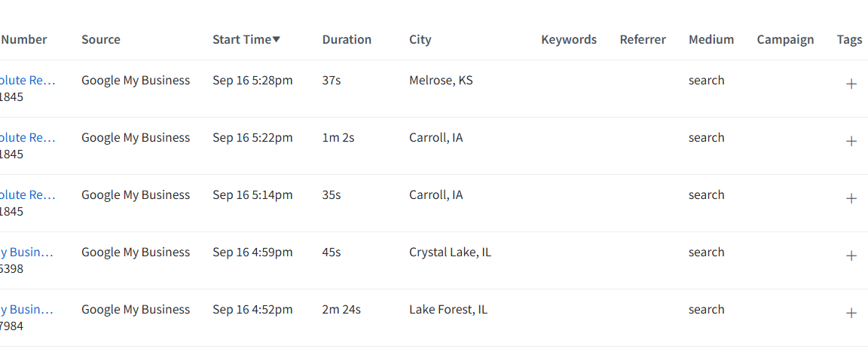Toggle sort arrow next to Start Time
The image size is (868, 352).
(x=277, y=40)
